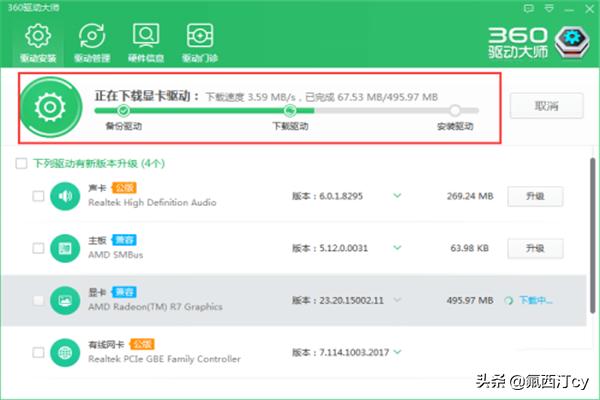The image size is (600, 400).
Task: Cancel the driver download with 取消
Action: click(546, 106)
